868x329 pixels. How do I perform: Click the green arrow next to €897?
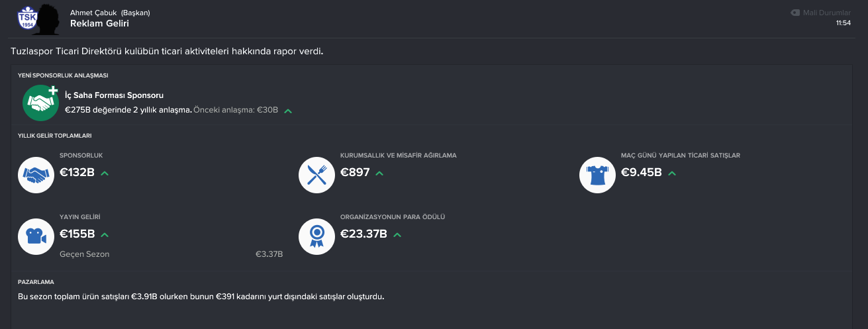pyautogui.click(x=379, y=173)
